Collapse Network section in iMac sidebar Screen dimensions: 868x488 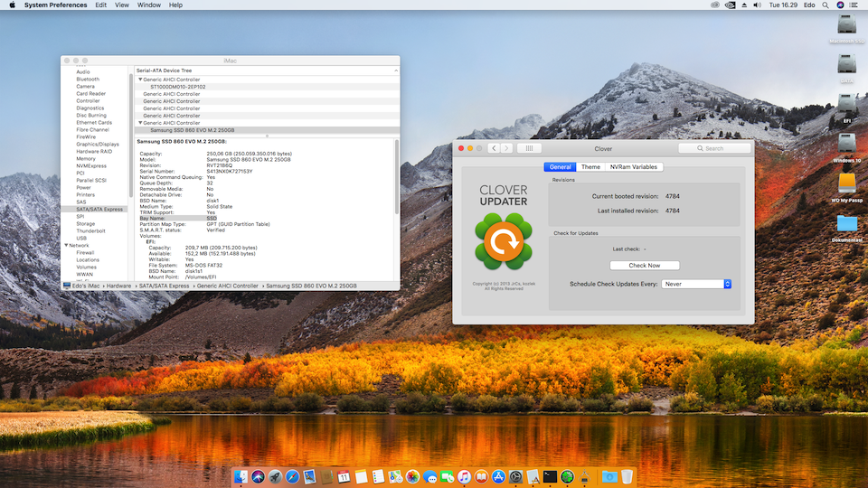coord(66,245)
